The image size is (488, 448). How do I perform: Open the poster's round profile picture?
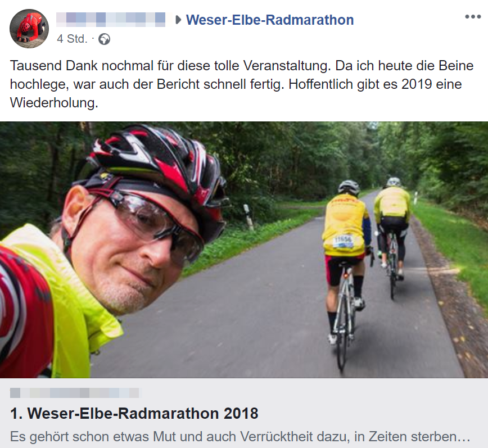29,29
